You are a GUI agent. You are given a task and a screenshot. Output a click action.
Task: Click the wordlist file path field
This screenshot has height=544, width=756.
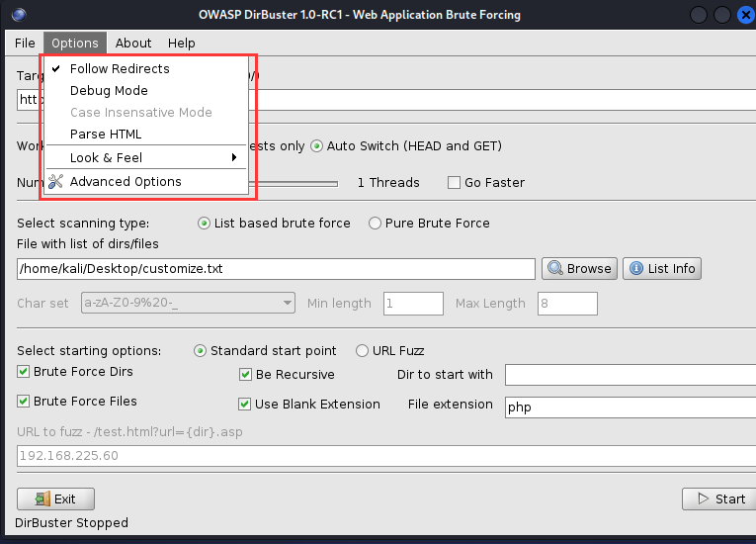(x=276, y=269)
